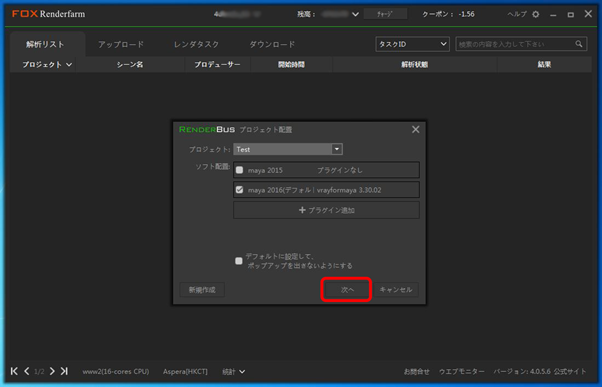This screenshot has width=602, height=387.
Task: Switch to アップロード tab
Action: (121, 44)
